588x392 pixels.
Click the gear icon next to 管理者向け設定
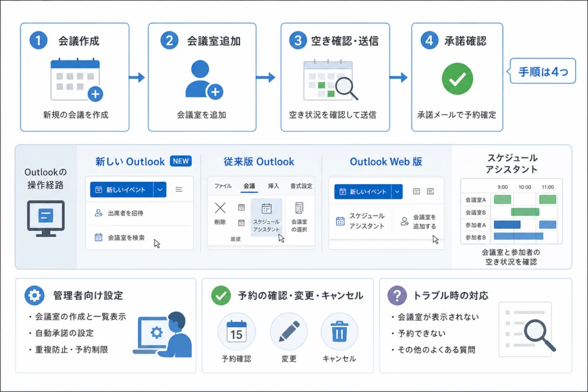[34, 296]
